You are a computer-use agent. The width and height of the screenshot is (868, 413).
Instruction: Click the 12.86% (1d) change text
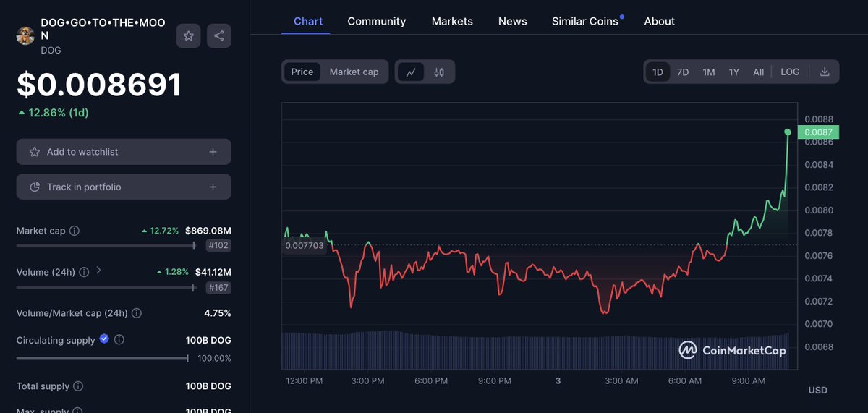pyautogui.click(x=54, y=113)
